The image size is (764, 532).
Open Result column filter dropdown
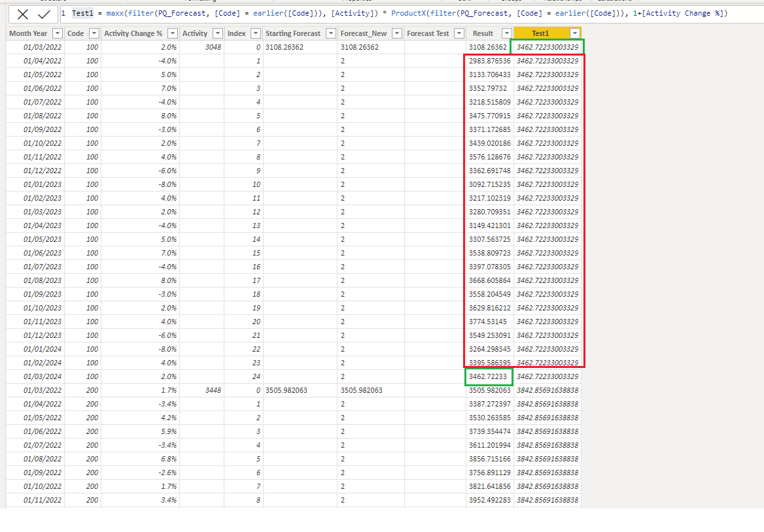point(507,33)
